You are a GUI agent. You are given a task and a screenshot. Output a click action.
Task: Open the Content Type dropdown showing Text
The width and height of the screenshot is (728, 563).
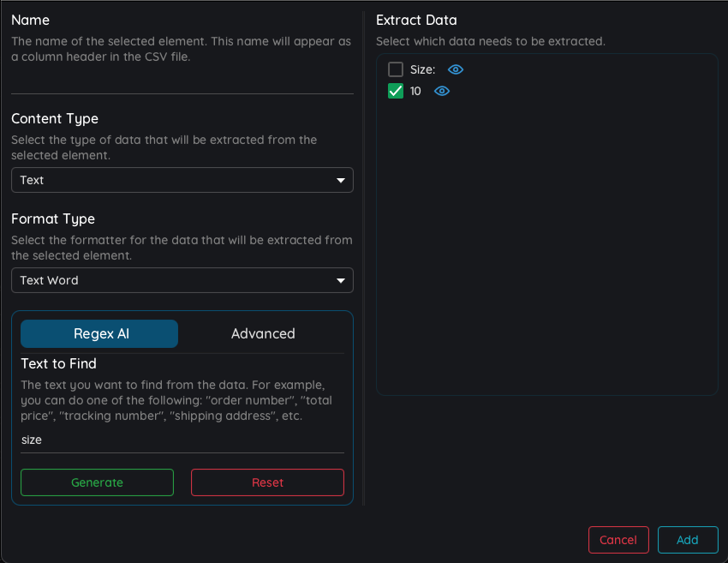(x=182, y=180)
